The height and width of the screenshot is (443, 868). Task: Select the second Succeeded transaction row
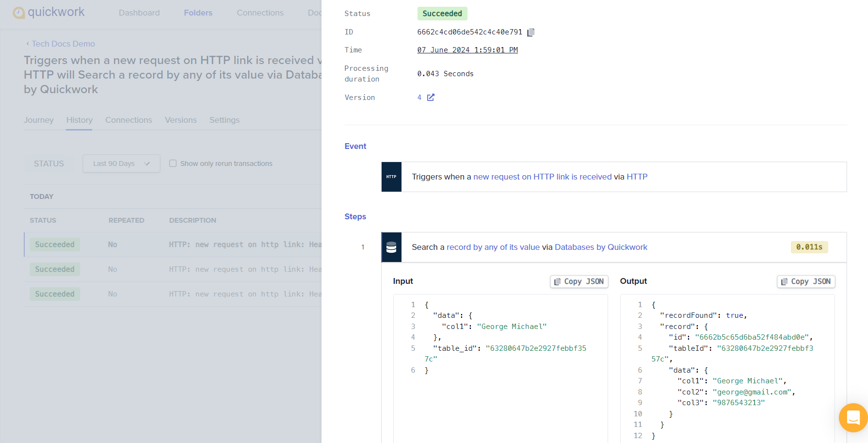(173, 269)
